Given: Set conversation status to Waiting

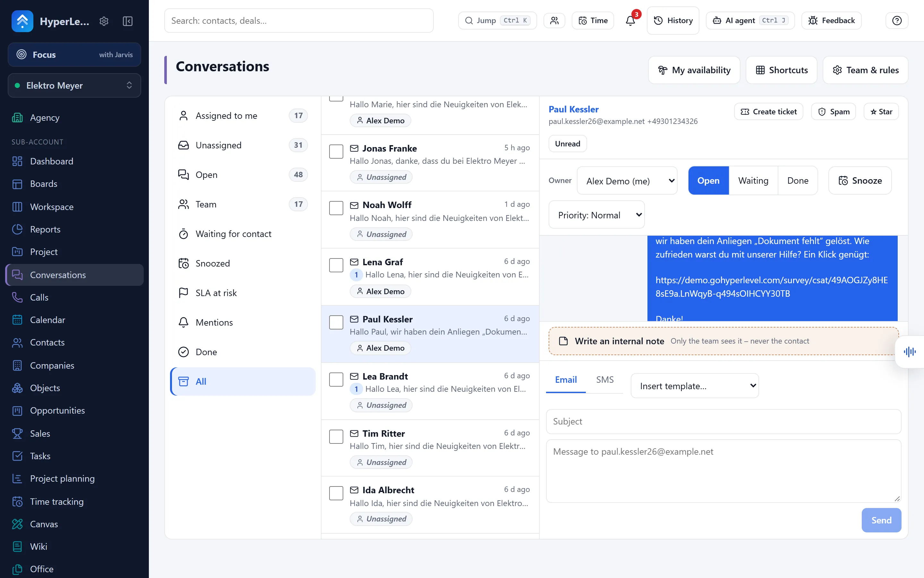Looking at the screenshot, I should coord(753,180).
